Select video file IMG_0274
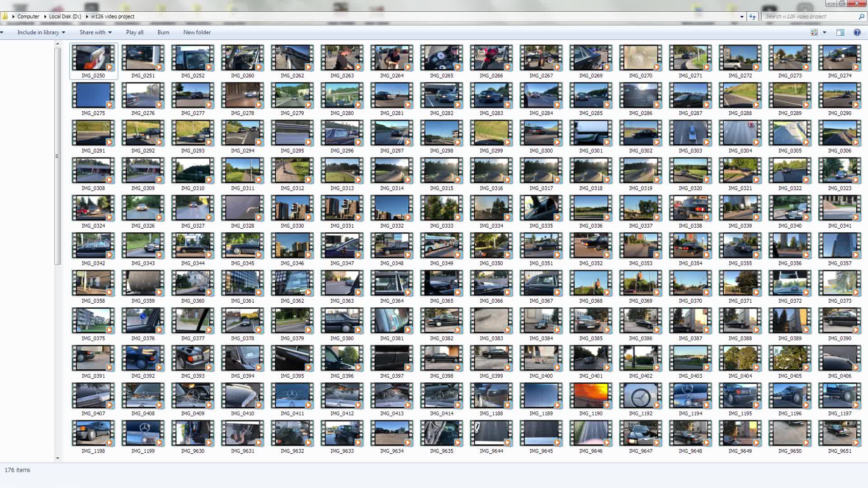The image size is (868, 488). [840, 61]
